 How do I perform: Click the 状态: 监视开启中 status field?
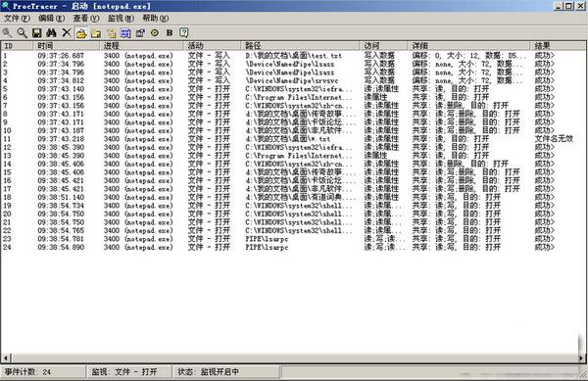click(226, 371)
